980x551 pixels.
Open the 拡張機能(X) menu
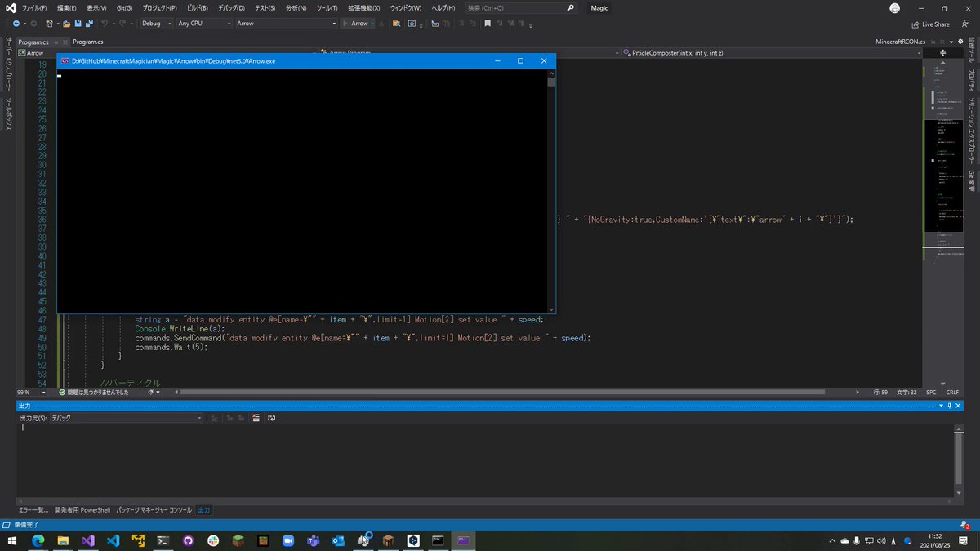(x=365, y=7)
